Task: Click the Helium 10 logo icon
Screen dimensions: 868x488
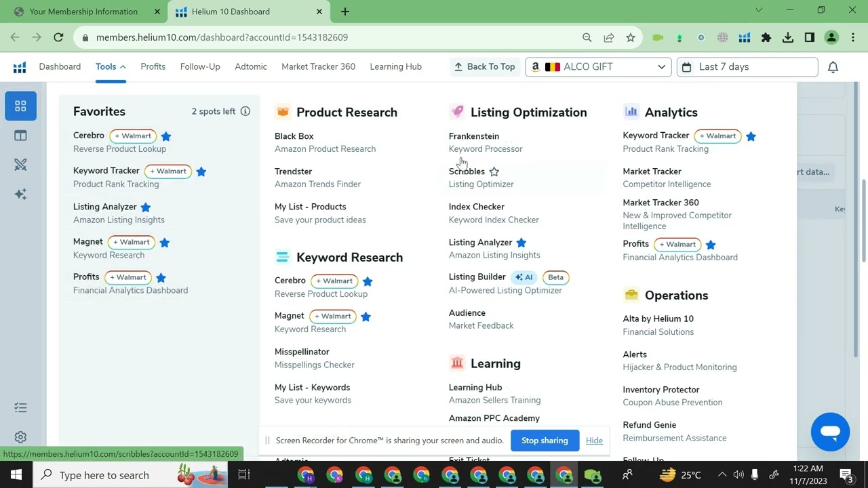Action: [x=20, y=67]
